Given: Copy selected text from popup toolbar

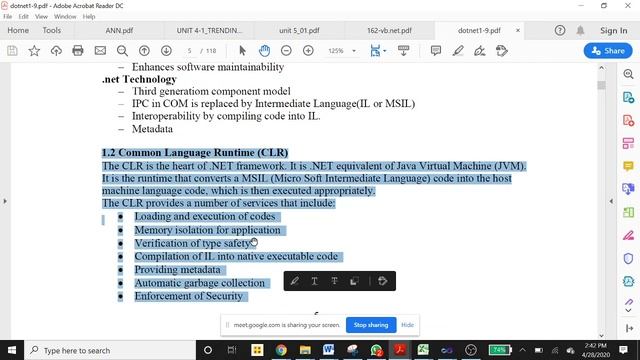Looking at the screenshot, I should point(354,281).
